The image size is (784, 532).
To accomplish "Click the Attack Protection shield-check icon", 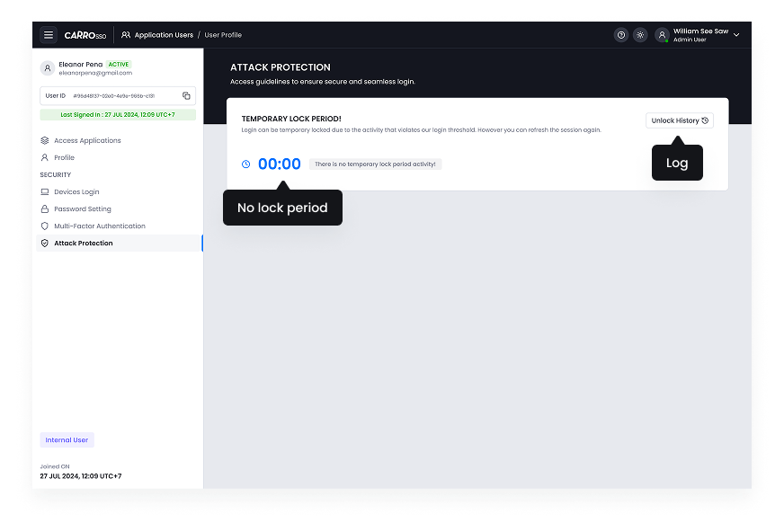I will (x=44, y=243).
